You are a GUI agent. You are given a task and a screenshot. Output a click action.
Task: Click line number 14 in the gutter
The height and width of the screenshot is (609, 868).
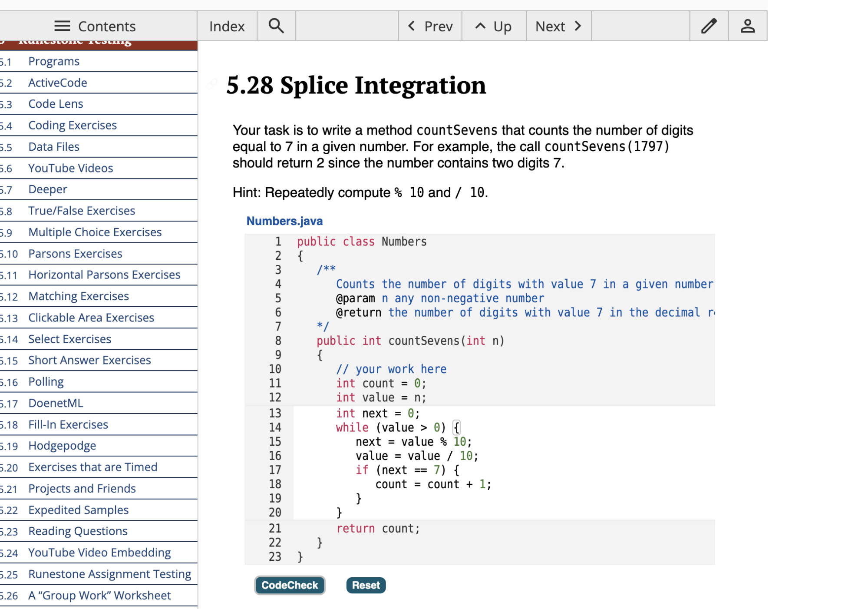coord(275,427)
